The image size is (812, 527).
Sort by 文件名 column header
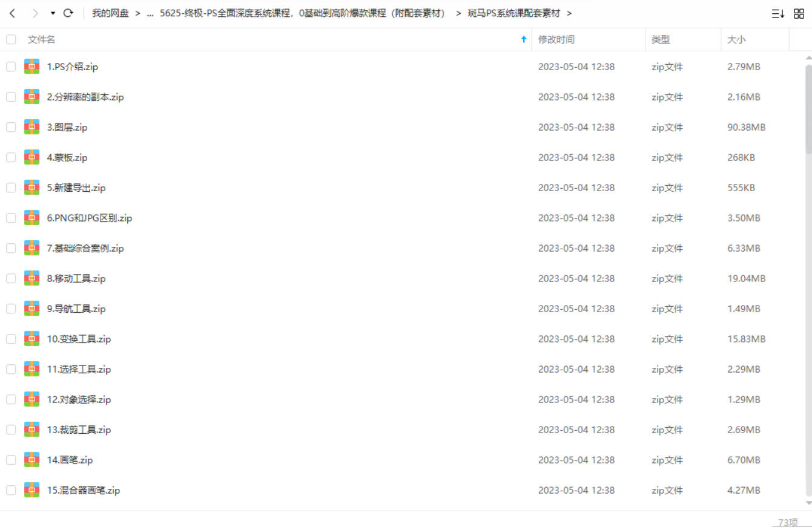[x=41, y=39]
